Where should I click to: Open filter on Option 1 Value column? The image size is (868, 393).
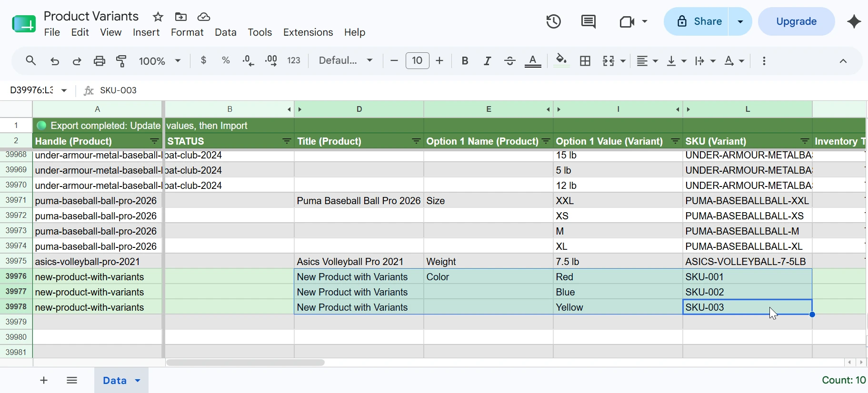pos(676,141)
